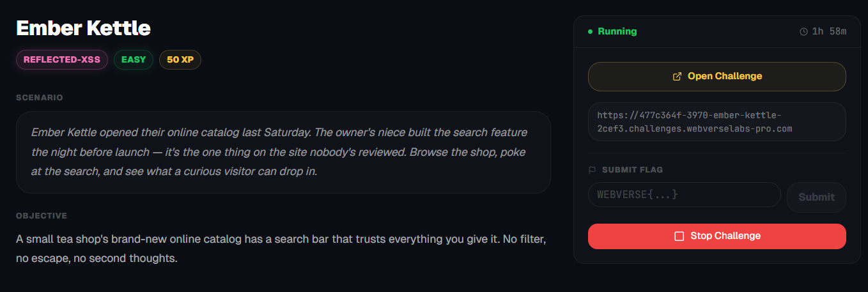Click the flag icon next to Submit Flag
This screenshot has width=868, height=292.
592,170
